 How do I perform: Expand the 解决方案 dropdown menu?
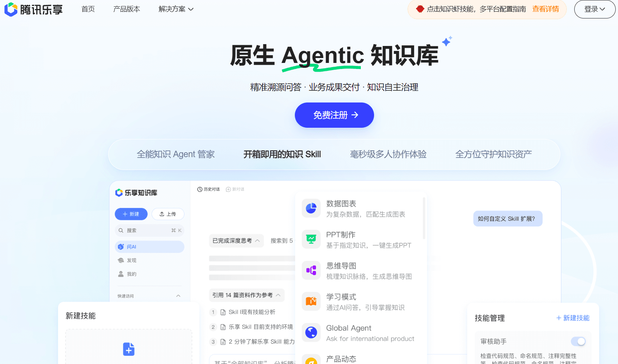tap(176, 9)
